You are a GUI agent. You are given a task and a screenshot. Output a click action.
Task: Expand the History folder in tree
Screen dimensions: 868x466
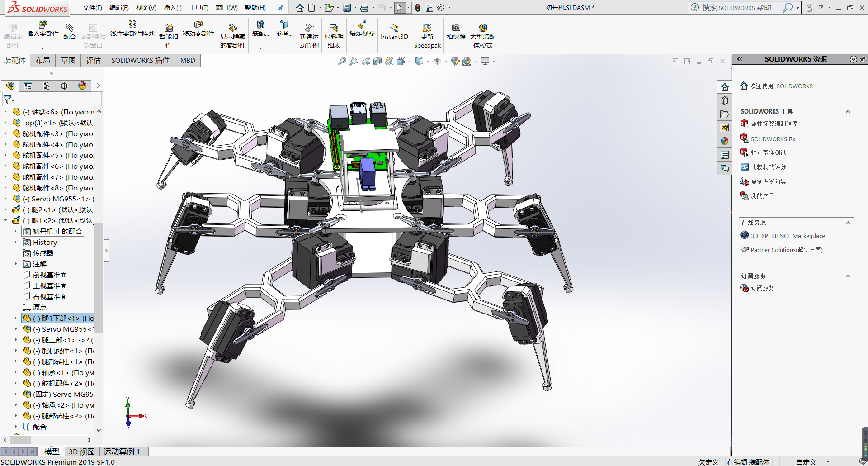[15, 242]
